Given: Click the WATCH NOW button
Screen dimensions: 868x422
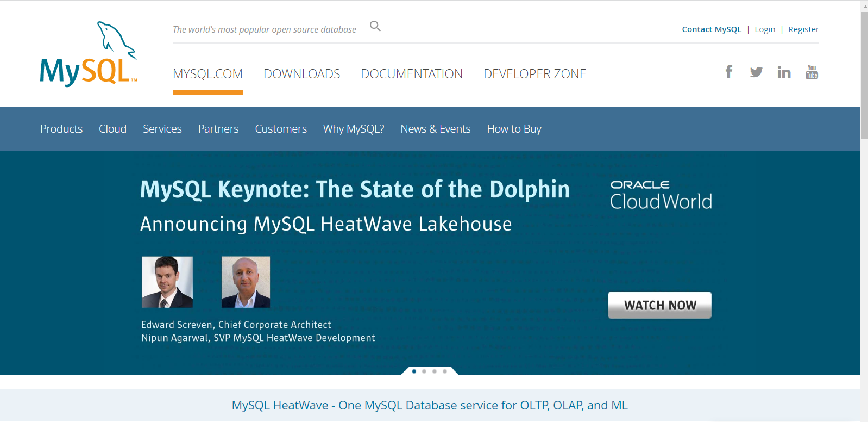Looking at the screenshot, I should tap(660, 305).
